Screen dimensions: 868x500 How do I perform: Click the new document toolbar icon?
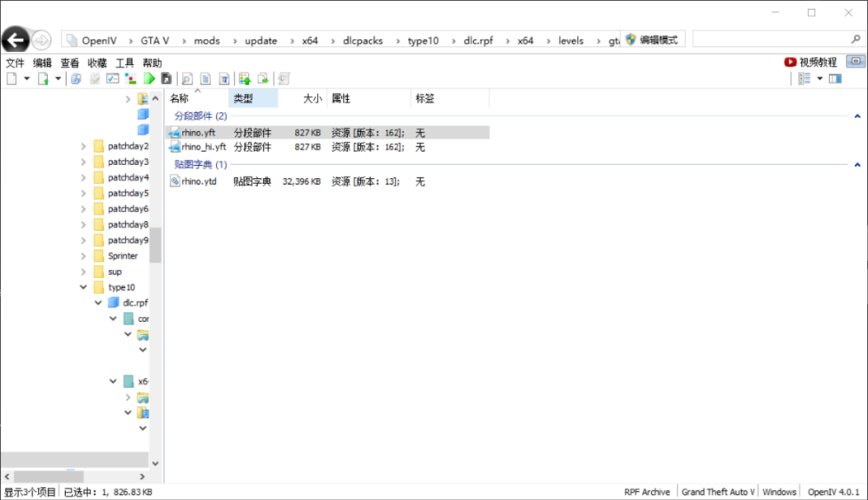click(x=11, y=78)
